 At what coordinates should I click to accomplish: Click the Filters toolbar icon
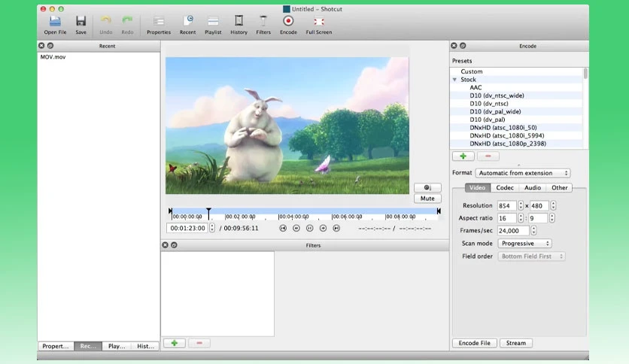[263, 25]
